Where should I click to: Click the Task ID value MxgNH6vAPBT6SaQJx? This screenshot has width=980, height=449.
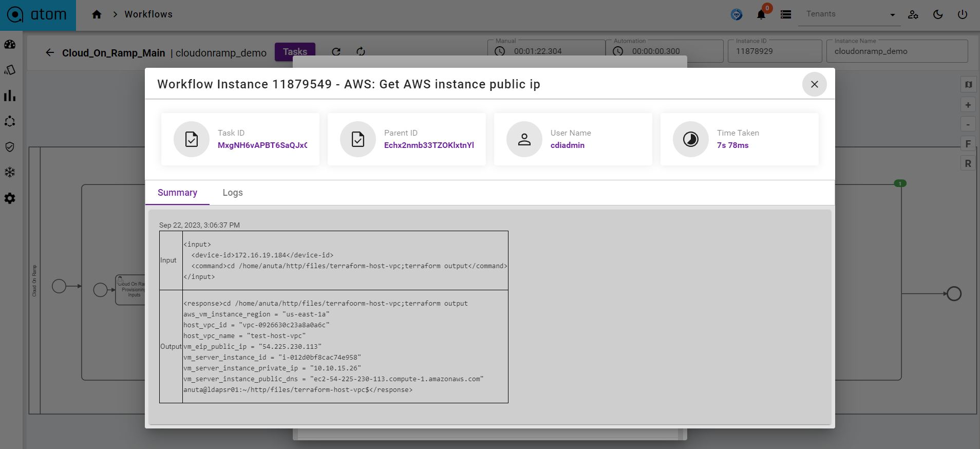click(x=262, y=145)
